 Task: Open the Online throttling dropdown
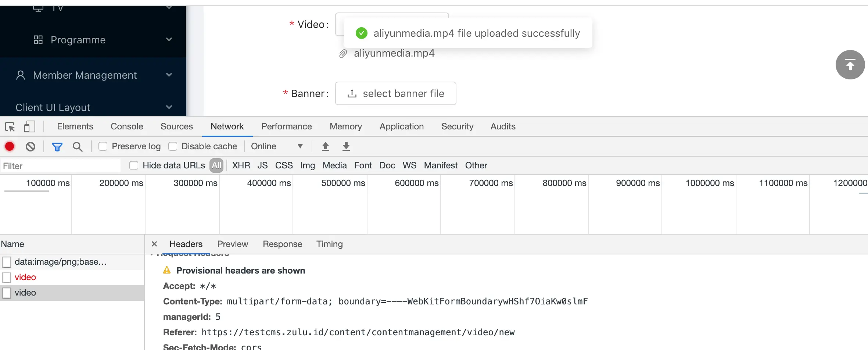point(277,146)
